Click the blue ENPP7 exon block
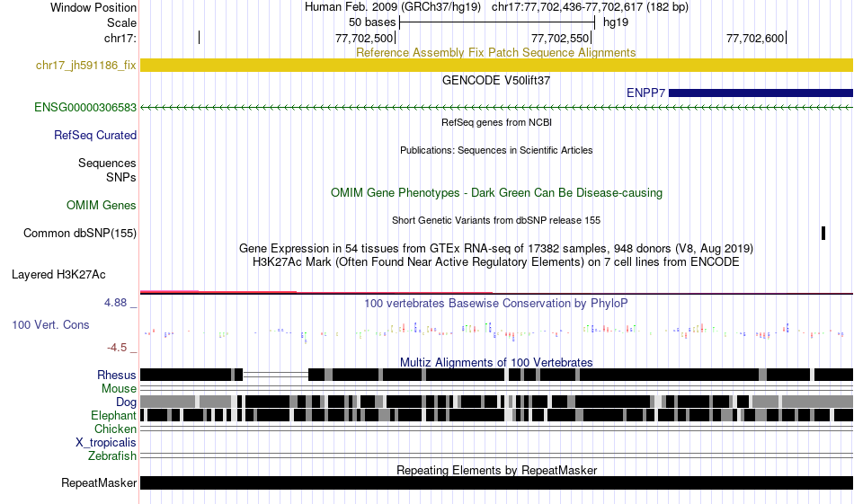 [x=761, y=93]
